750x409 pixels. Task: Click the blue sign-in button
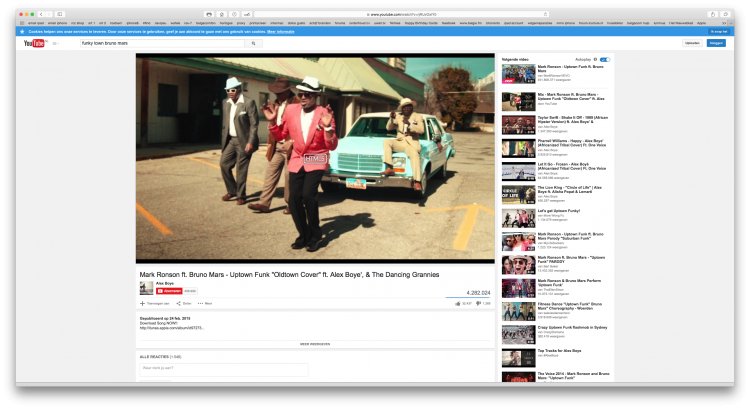716,43
